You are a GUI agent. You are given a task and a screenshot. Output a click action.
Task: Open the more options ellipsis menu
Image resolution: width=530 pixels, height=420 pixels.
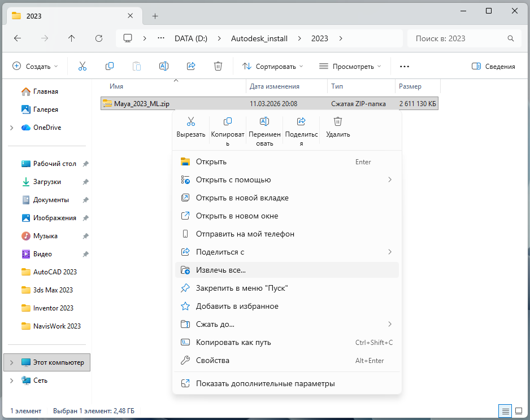point(404,67)
